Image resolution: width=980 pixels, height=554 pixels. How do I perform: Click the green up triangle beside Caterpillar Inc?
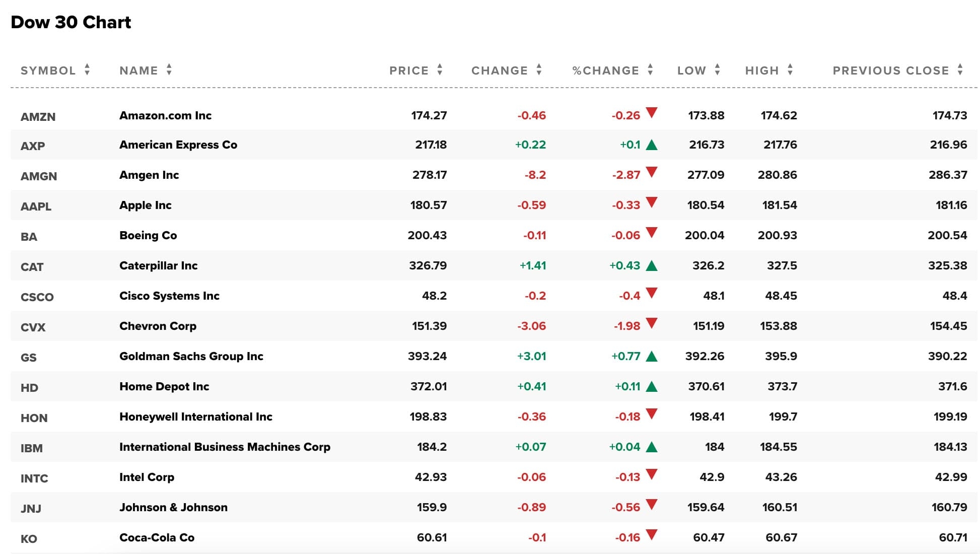(x=653, y=265)
